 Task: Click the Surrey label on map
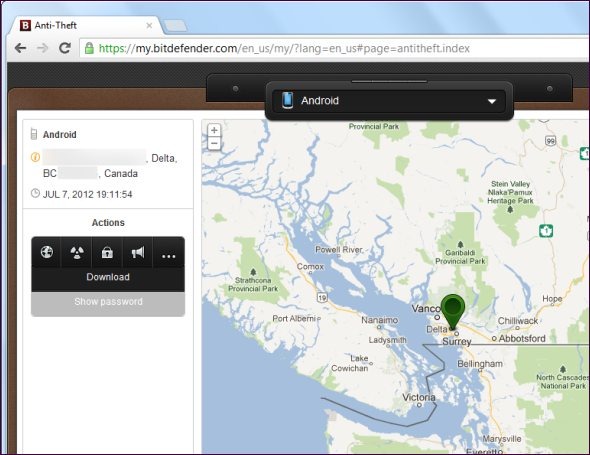(x=456, y=342)
